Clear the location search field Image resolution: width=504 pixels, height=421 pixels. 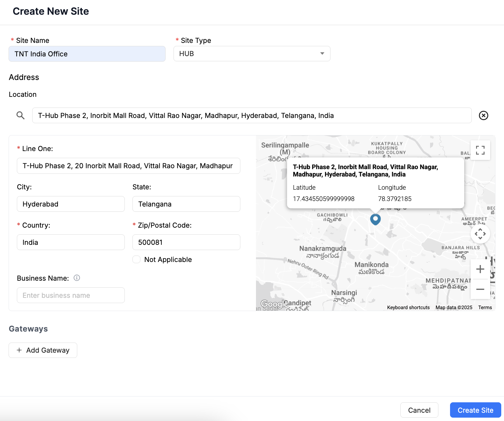pyautogui.click(x=483, y=116)
